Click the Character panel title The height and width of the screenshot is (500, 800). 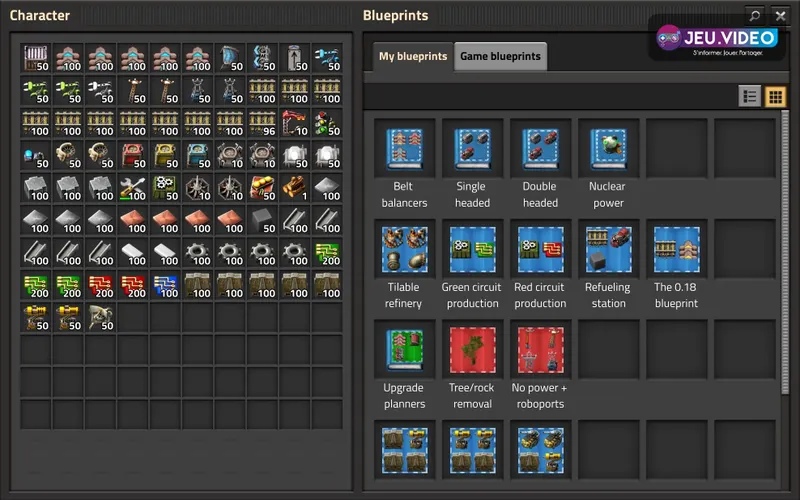(40, 15)
